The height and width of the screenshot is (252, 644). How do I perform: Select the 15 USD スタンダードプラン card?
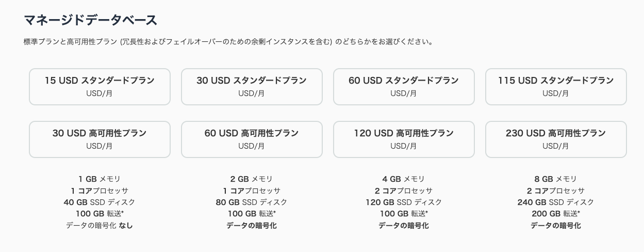pos(100,87)
